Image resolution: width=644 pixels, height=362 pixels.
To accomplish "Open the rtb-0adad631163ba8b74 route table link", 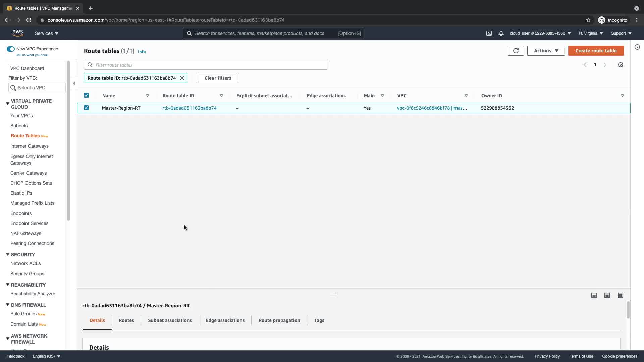I will [x=189, y=108].
